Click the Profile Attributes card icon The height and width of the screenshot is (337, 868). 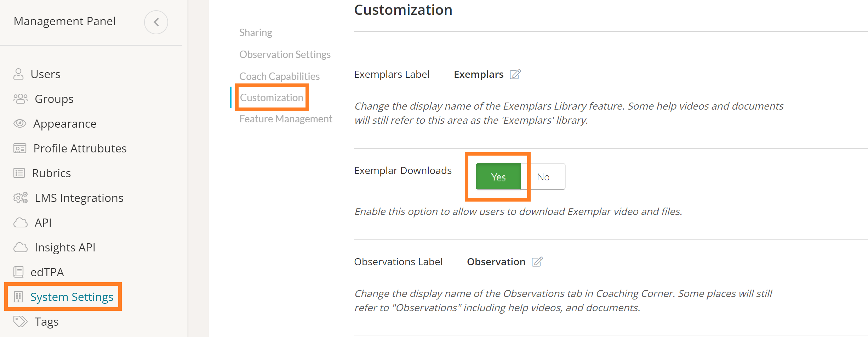pyautogui.click(x=20, y=149)
